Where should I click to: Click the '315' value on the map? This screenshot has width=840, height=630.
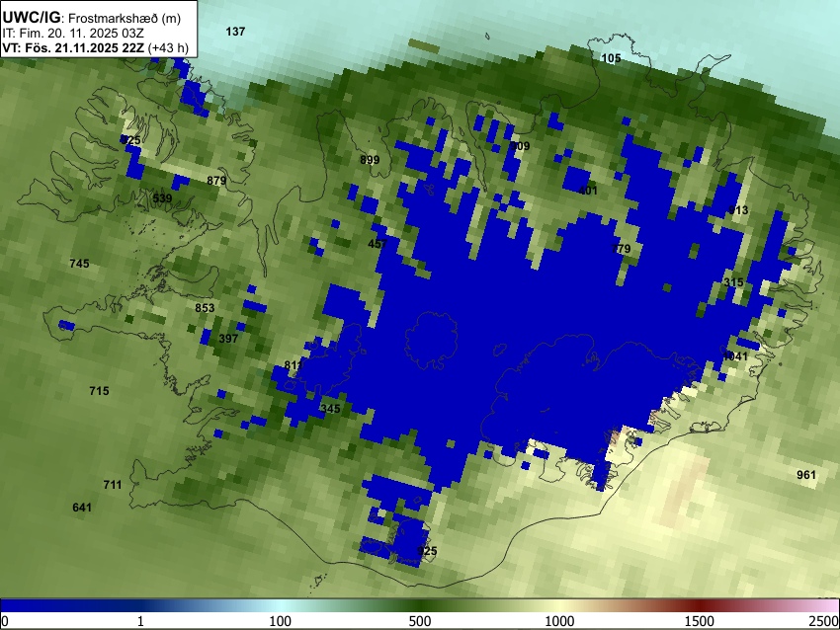pos(733,282)
